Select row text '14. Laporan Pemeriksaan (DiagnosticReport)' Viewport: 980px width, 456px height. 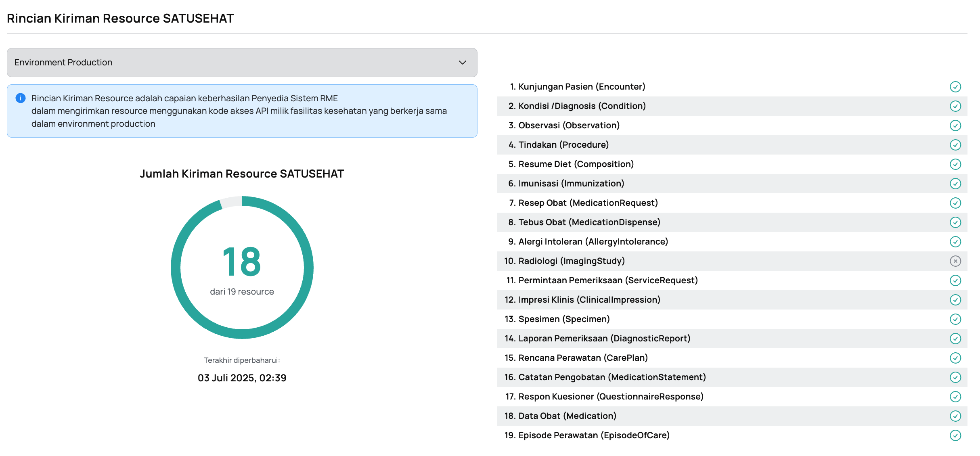click(x=598, y=339)
